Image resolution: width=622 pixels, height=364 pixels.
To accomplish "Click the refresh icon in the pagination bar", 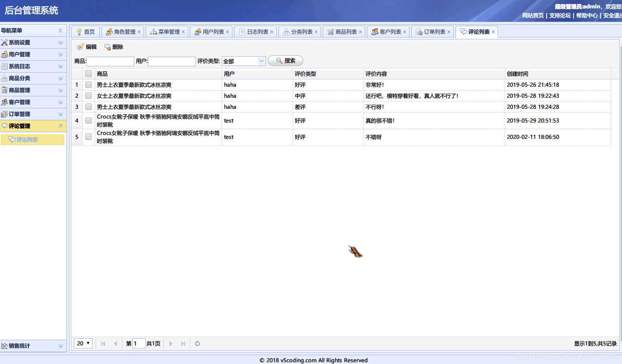I will coord(197,344).
